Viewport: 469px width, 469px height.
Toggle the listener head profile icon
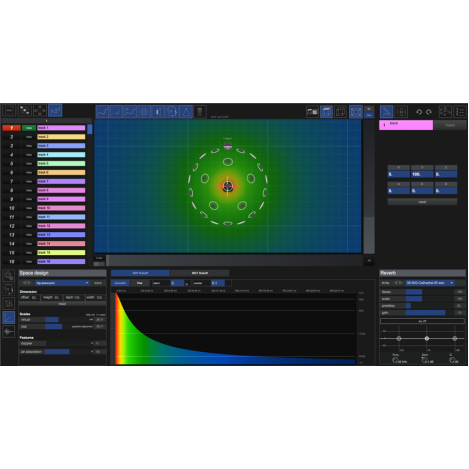pyautogui.click(x=172, y=112)
